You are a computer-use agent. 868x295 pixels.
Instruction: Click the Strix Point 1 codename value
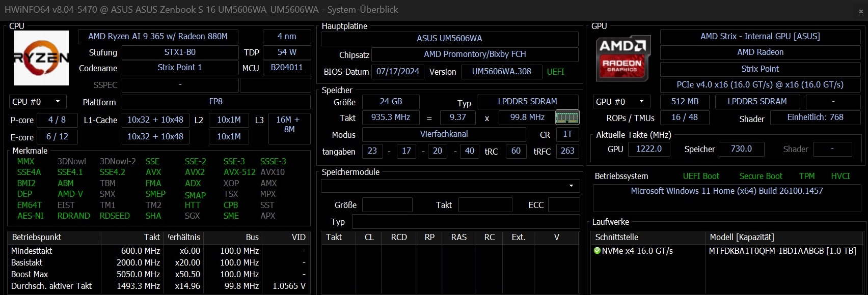[180, 68]
